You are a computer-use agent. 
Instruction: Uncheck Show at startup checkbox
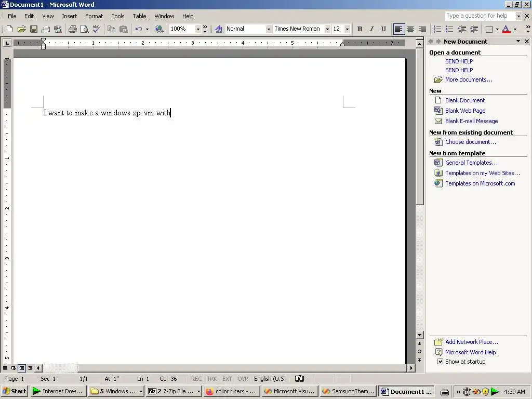[x=440, y=362]
